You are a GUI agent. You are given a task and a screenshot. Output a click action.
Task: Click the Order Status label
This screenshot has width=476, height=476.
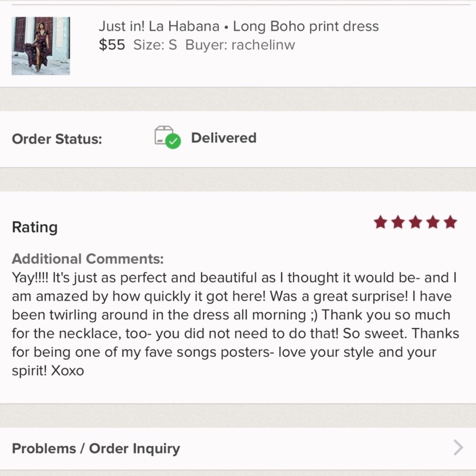57,139
